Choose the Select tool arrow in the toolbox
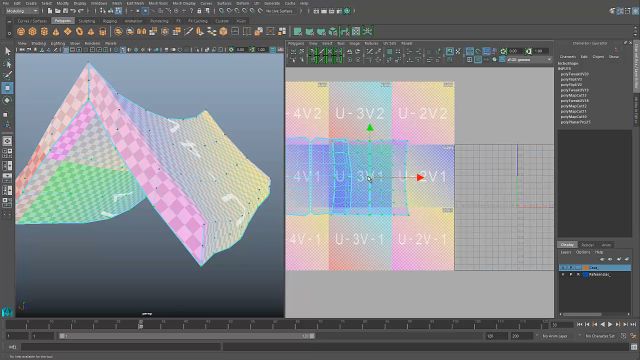Image resolution: width=640 pixels, height=360 pixels. pyautogui.click(x=7, y=51)
